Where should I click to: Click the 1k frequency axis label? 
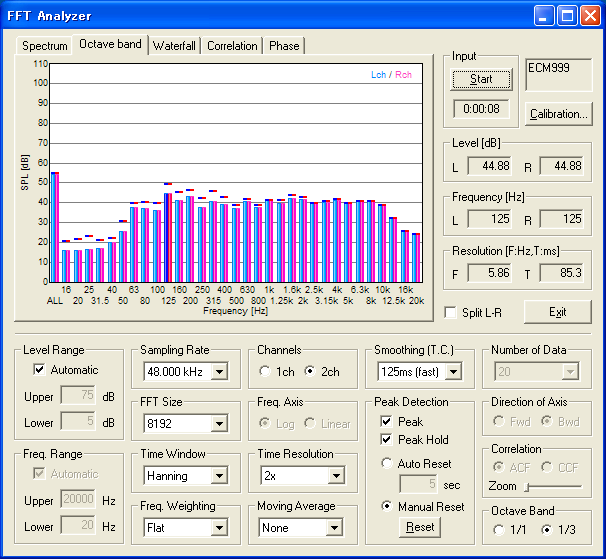pos(269,290)
